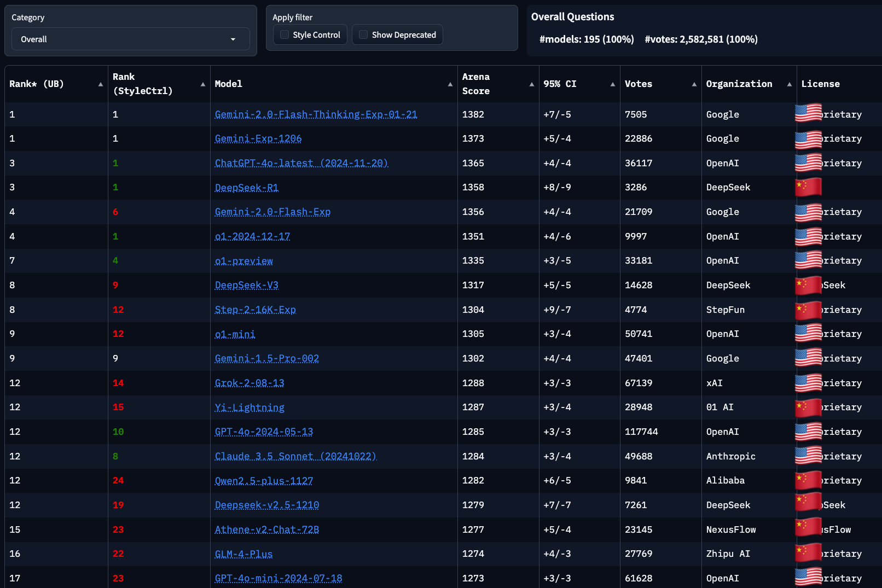Sort by the Votes column arrow

point(694,84)
